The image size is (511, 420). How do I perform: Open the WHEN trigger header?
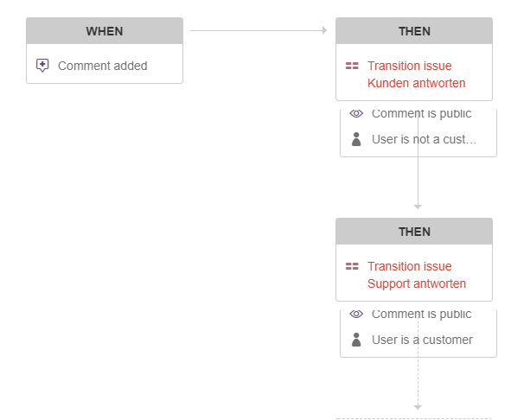coord(105,31)
